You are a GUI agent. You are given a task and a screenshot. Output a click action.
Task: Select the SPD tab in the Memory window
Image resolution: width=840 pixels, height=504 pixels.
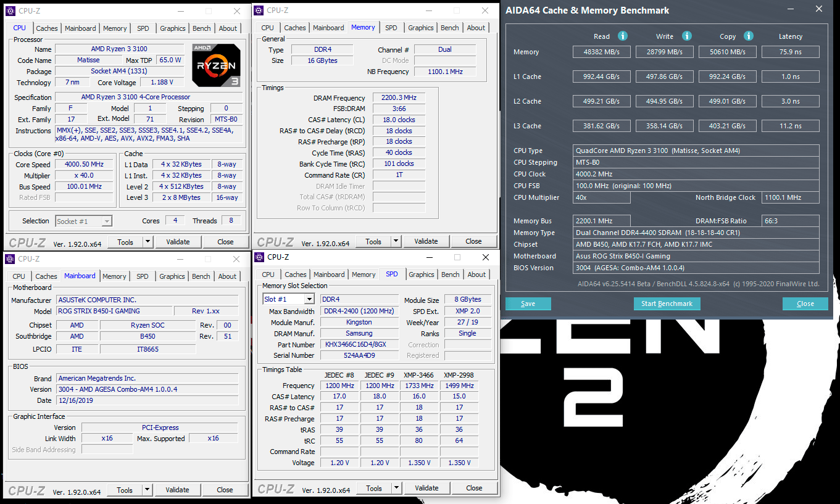pyautogui.click(x=391, y=28)
